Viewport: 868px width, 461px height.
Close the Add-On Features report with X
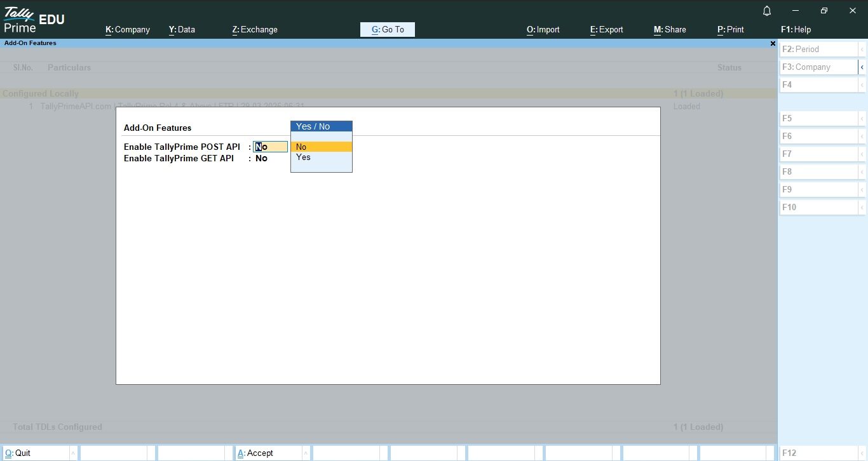point(773,43)
